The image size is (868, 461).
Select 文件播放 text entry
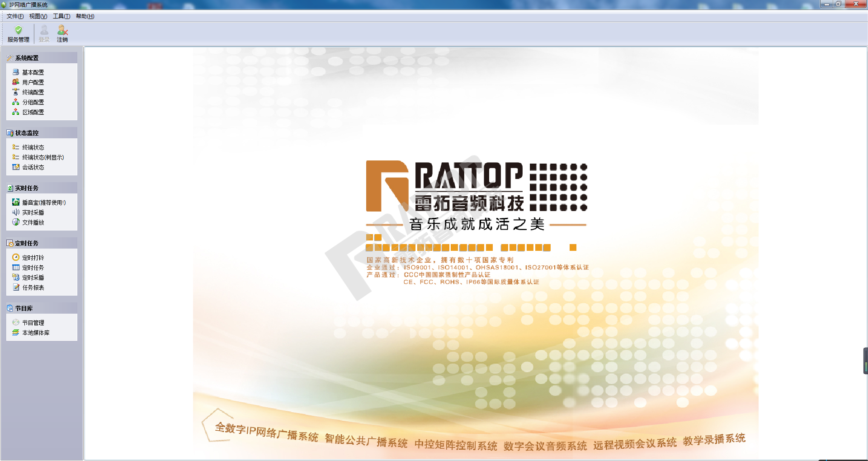click(x=33, y=222)
